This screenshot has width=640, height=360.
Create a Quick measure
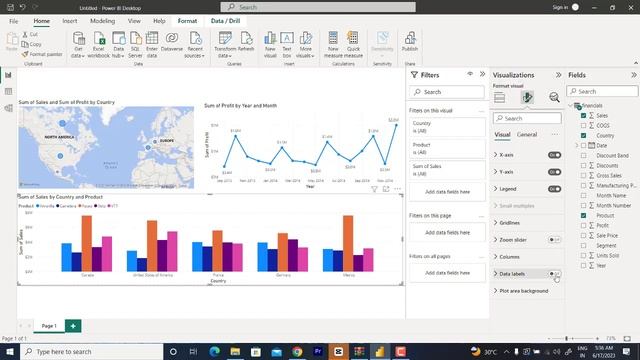tap(353, 45)
